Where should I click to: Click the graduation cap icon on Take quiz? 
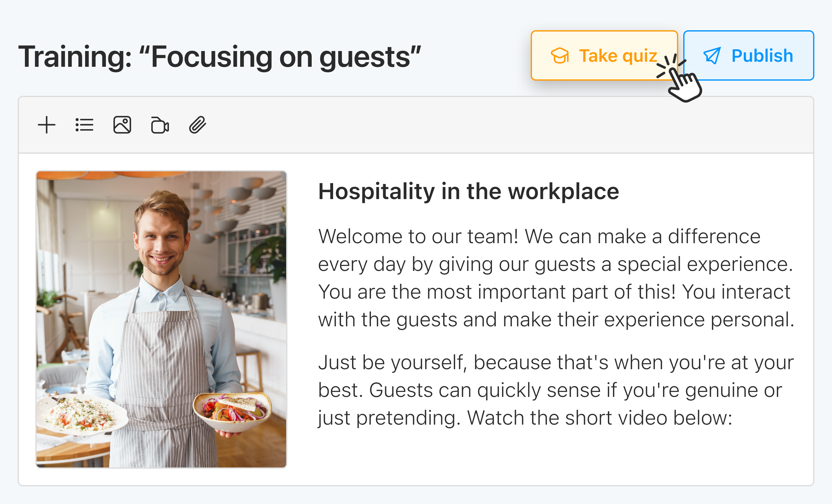559,56
